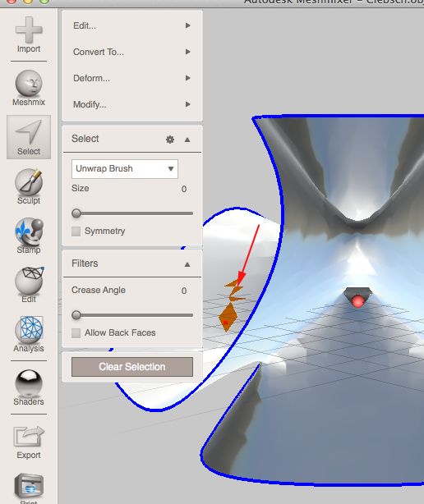This screenshot has width=424, height=504.
Task: Collapse the Select panel triangle
Action: [x=187, y=140]
